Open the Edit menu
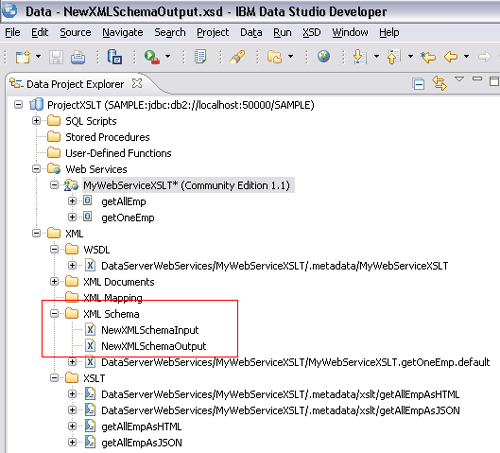The width and height of the screenshot is (500, 453). pyautogui.click(x=40, y=32)
